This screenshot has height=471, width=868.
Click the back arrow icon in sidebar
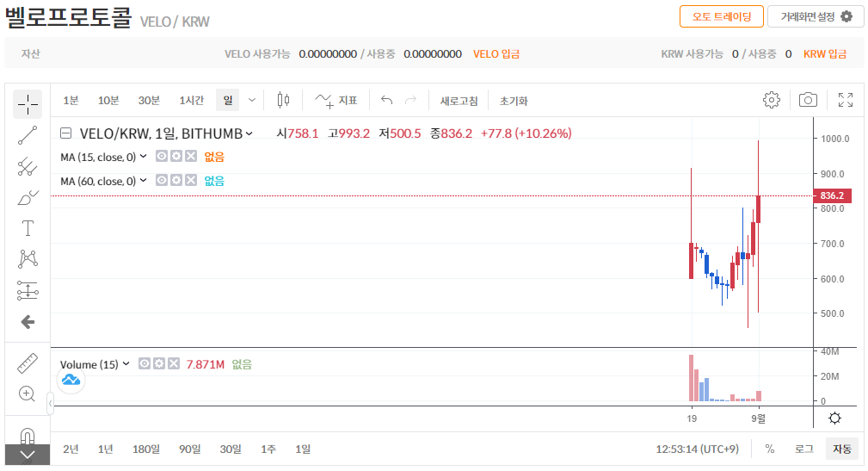point(28,322)
